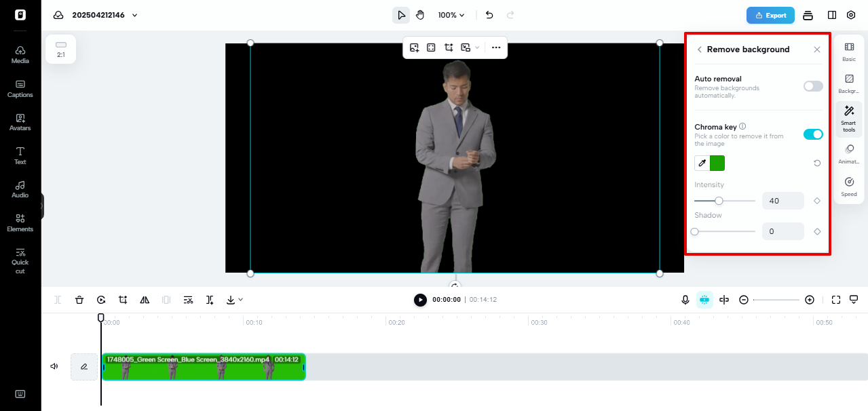Zoom in the timeline with plus icon
Image resolution: width=868 pixels, height=411 pixels.
click(810, 300)
